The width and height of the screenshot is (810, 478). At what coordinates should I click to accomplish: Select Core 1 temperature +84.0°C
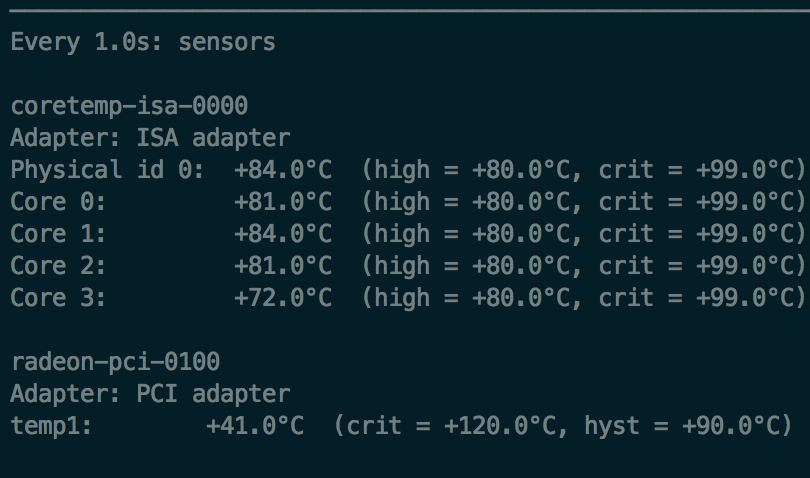click(x=283, y=234)
